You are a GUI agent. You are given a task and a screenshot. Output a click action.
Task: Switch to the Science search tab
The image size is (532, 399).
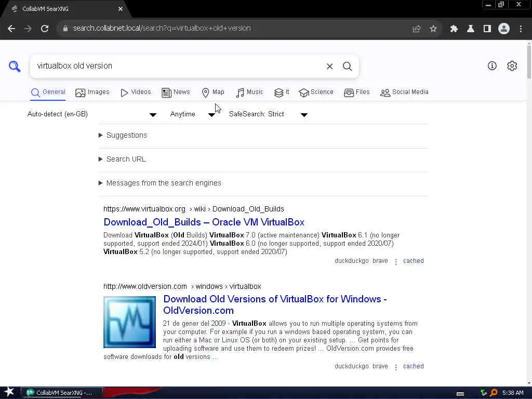pyautogui.click(x=316, y=92)
